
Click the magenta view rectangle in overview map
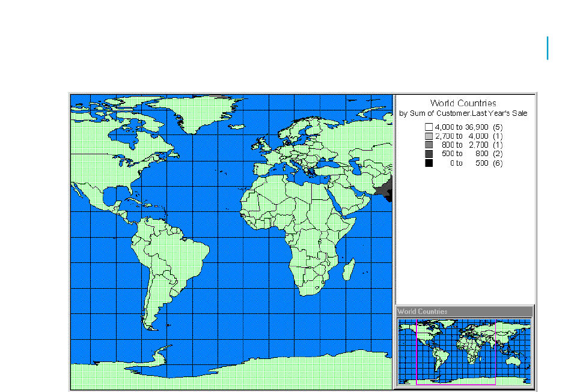pos(456,352)
